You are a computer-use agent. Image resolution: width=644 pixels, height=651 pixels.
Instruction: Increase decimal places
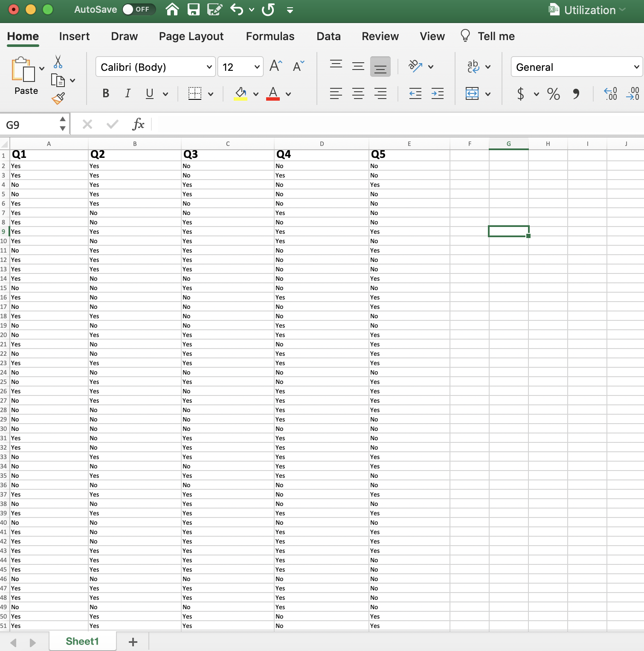tap(610, 93)
